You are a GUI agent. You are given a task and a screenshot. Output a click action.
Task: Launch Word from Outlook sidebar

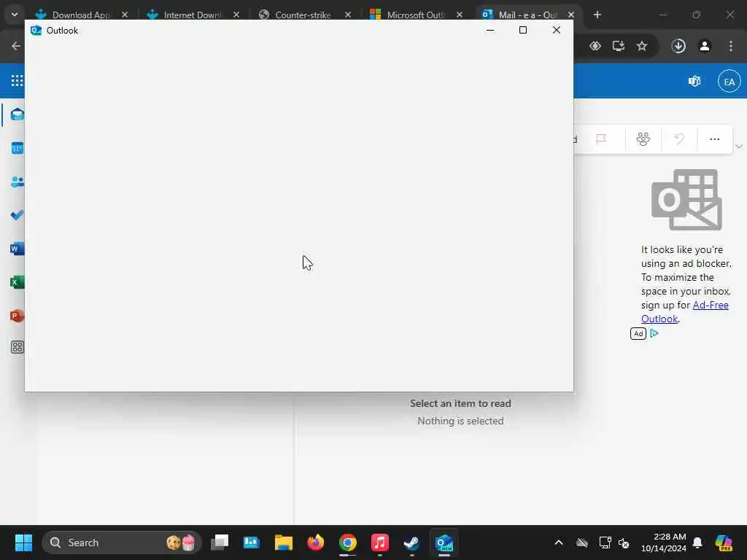18,249
